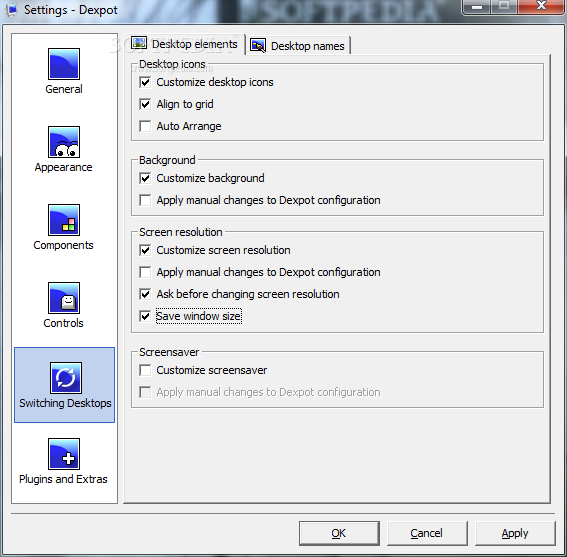The image size is (567, 557).
Task: Uncheck Save window size
Action: click(x=145, y=316)
